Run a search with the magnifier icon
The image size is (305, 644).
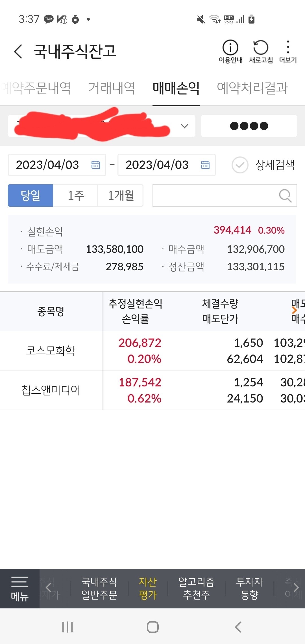click(x=286, y=195)
